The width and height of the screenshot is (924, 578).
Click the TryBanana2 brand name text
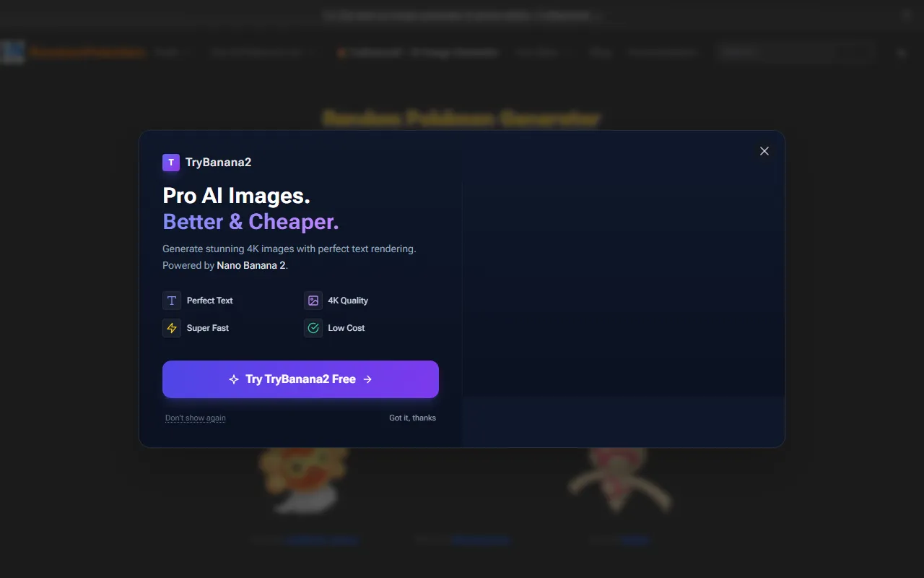[218, 163]
